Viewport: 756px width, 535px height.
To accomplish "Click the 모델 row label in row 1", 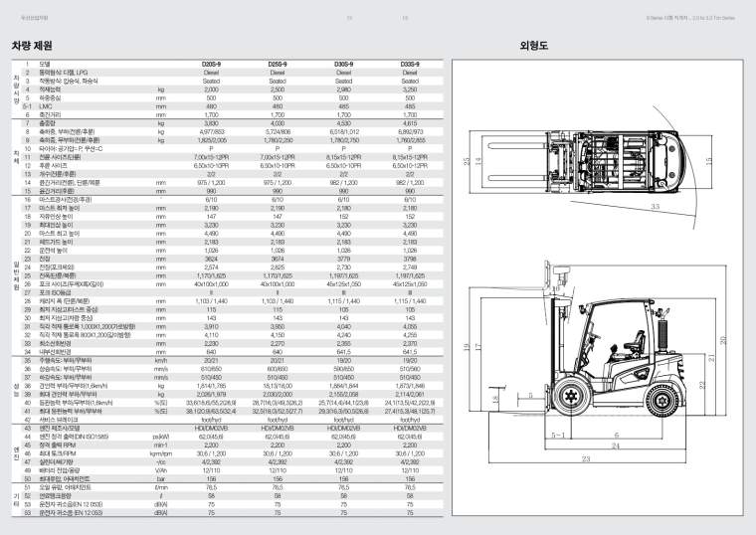I will pyautogui.click(x=45, y=64).
